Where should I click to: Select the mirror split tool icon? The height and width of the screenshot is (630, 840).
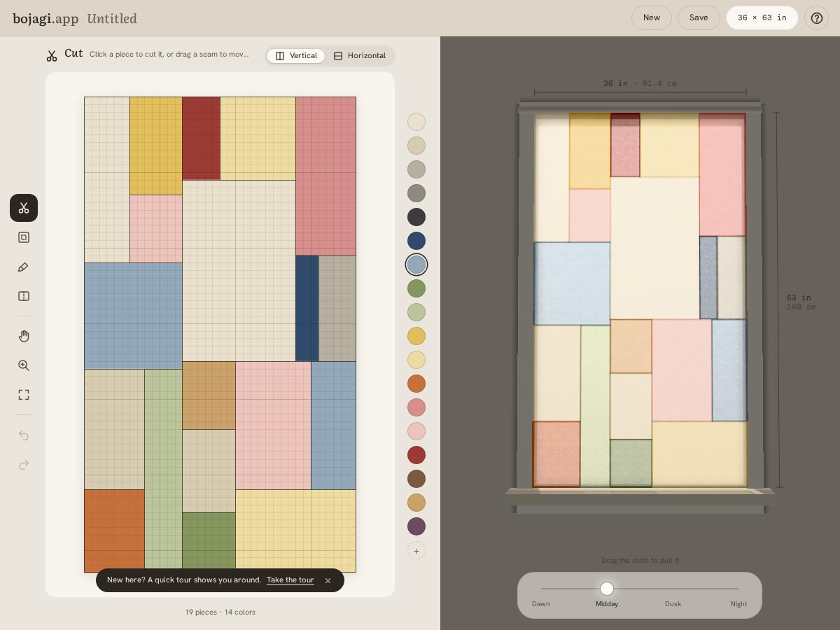point(24,296)
